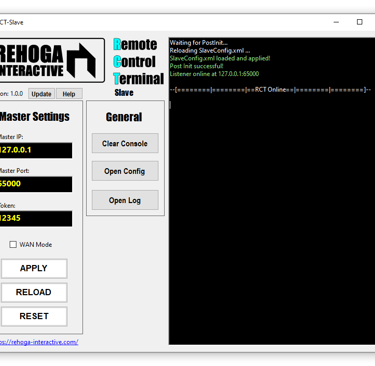Enable the WAN Mode checkbox
This screenshot has height=366, width=375.
pos(13,245)
